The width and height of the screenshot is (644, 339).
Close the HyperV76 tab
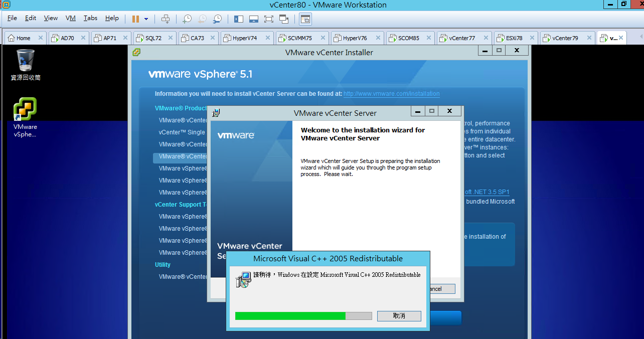378,38
